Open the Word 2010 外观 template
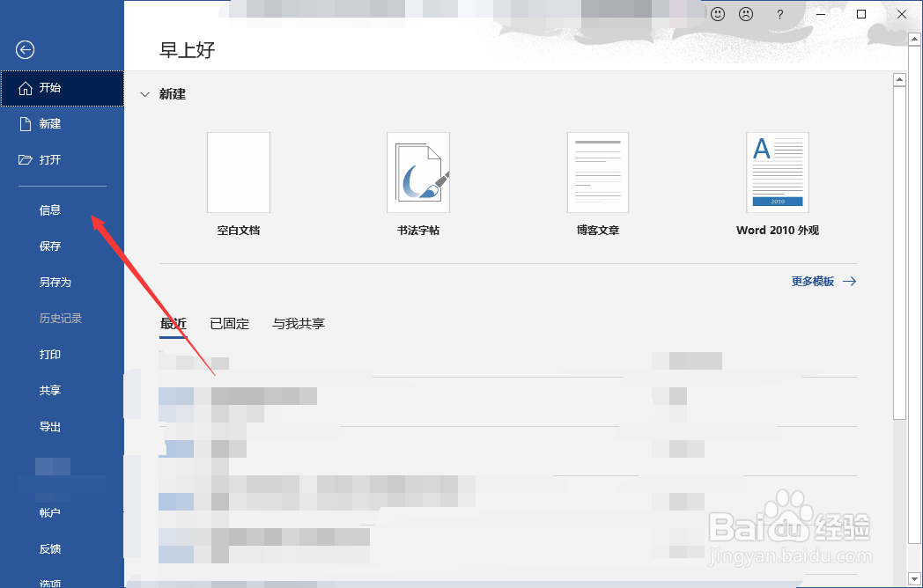 (x=778, y=173)
